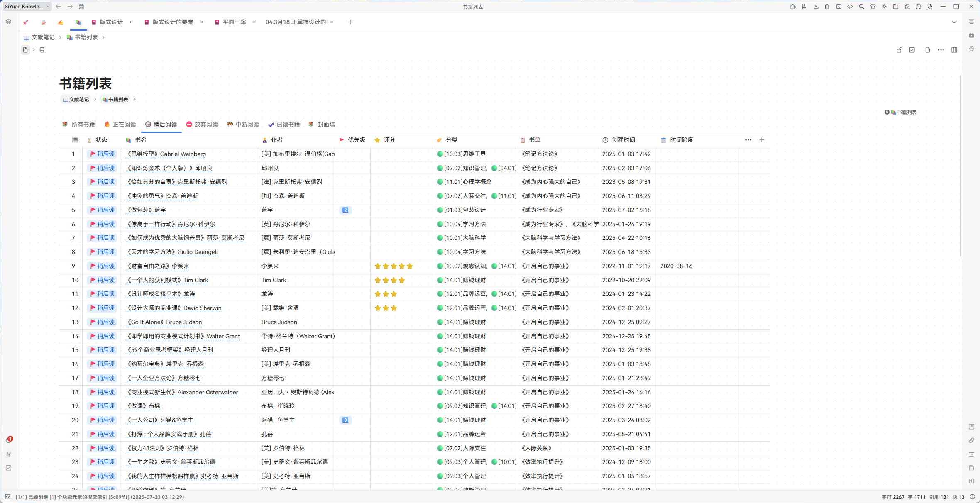The height and width of the screenshot is (503, 980).
Task: Toggle the document edit lock icon
Action: (x=899, y=50)
